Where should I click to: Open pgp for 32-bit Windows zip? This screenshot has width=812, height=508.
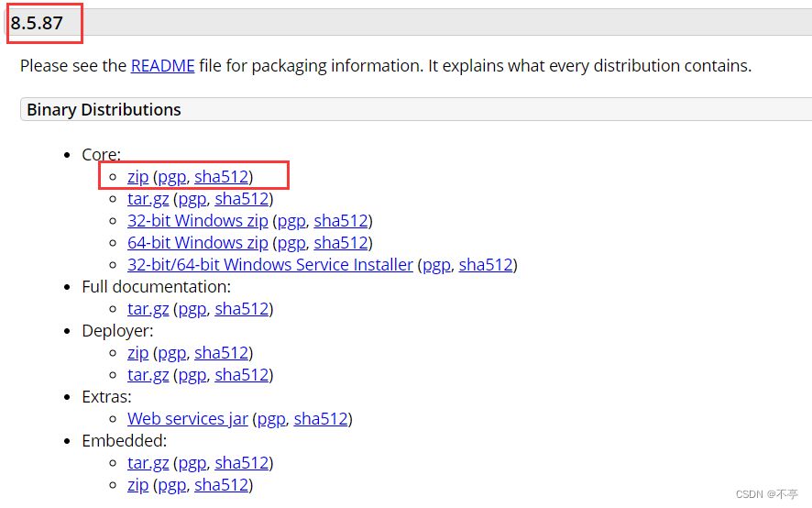point(291,221)
